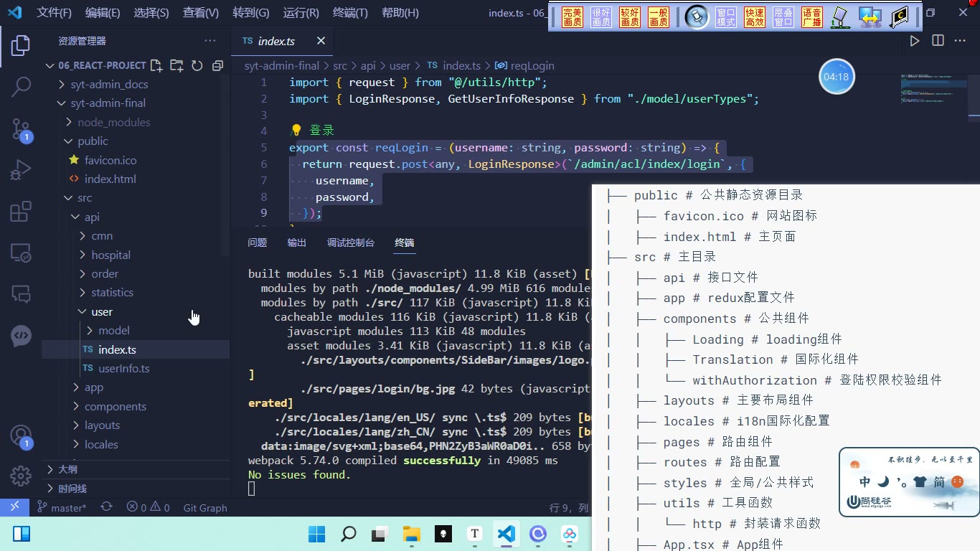Collapse all folders in the Explorer
The height and width of the screenshot is (551, 980).
(217, 65)
